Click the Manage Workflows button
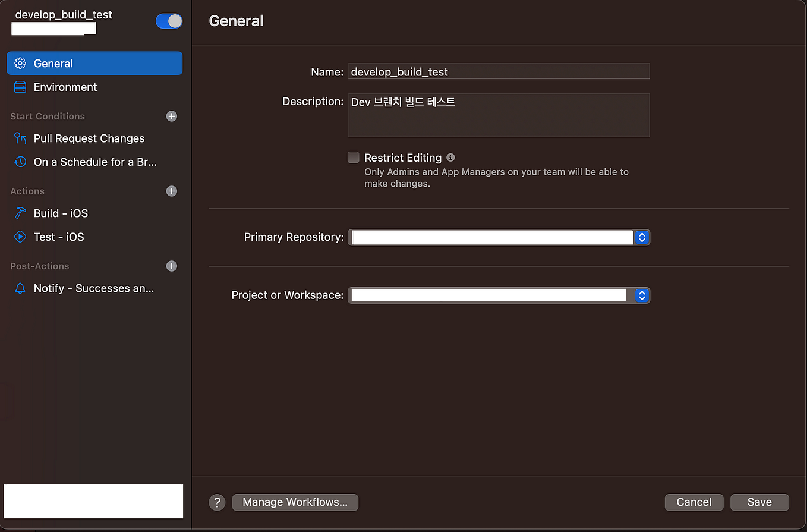 point(295,502)
